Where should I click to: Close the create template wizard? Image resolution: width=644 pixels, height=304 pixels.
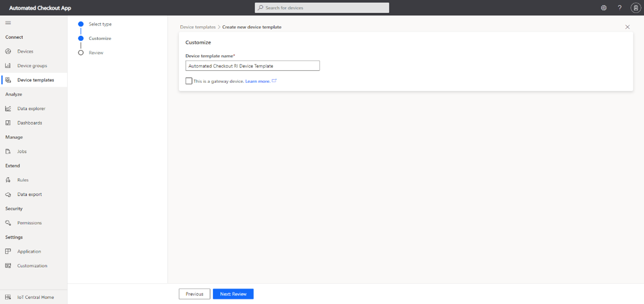(627, 27)
